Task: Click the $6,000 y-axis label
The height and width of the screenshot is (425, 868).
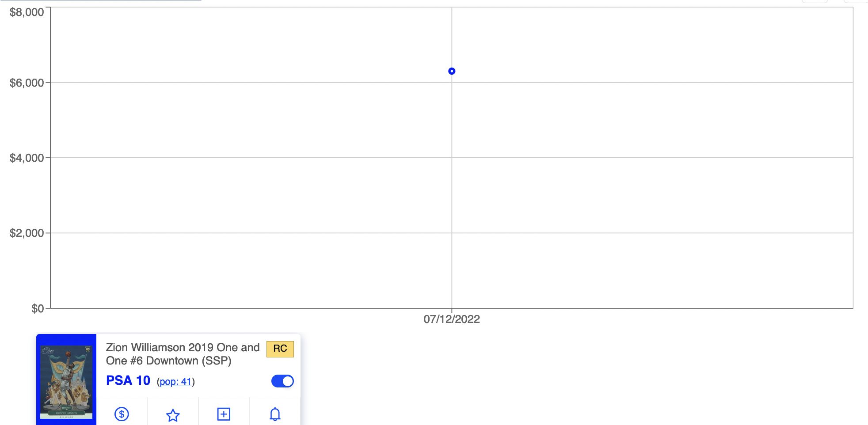Action: click(27, 83)
